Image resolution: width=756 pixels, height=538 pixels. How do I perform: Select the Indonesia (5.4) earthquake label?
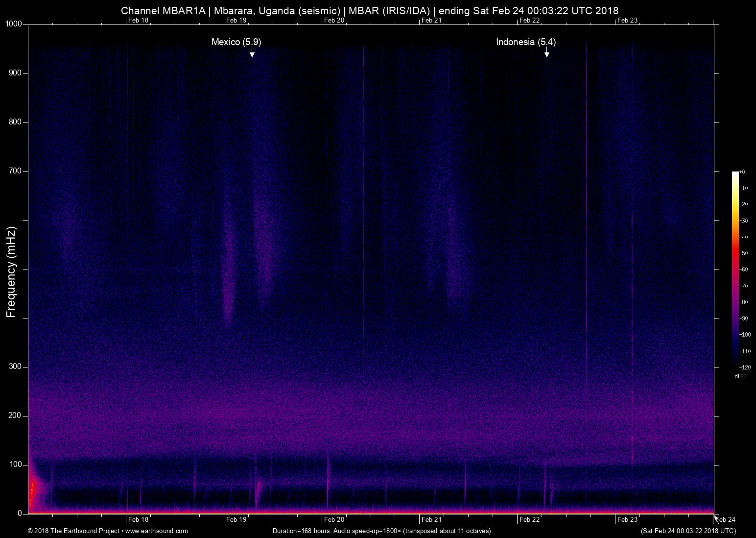(x=525, y=42)
